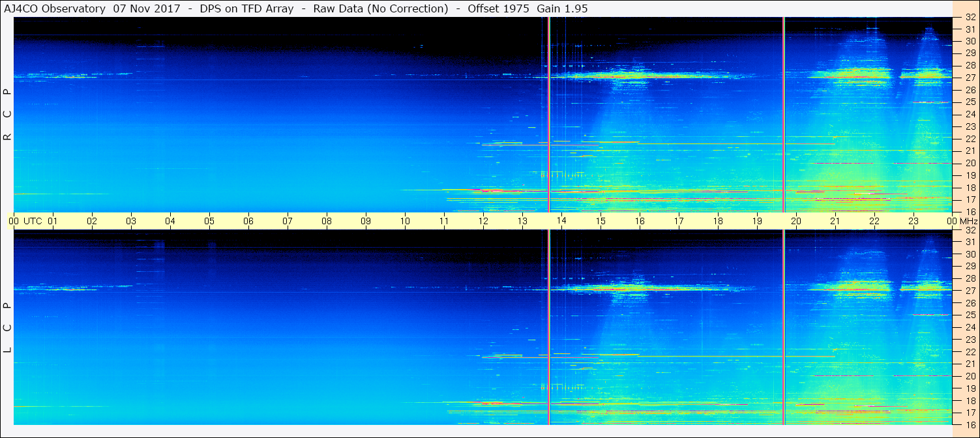Click hour "16" on the time axis
Viewport: 980px width, 438px height.
[640, 221]
